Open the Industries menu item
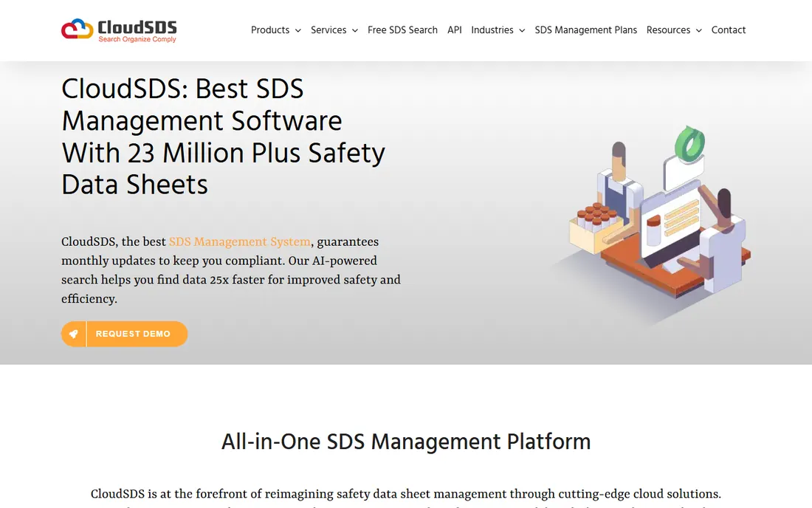 pyautogui.click(x=492, y=30)
